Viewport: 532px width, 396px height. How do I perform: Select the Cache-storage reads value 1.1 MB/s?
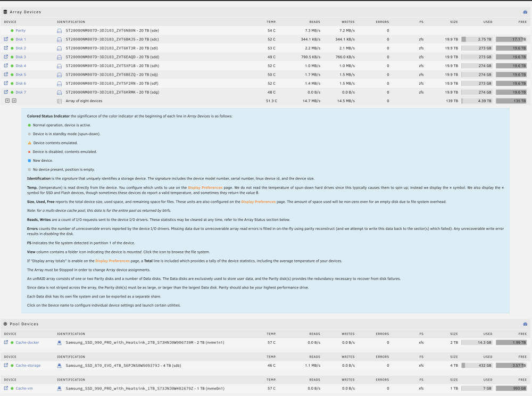point(312,366)
